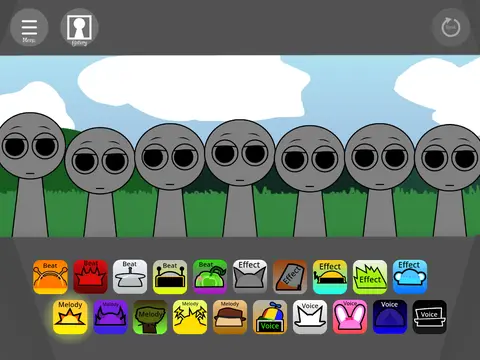Select the glowing yellow sun Melody icon

pos(70,317)
